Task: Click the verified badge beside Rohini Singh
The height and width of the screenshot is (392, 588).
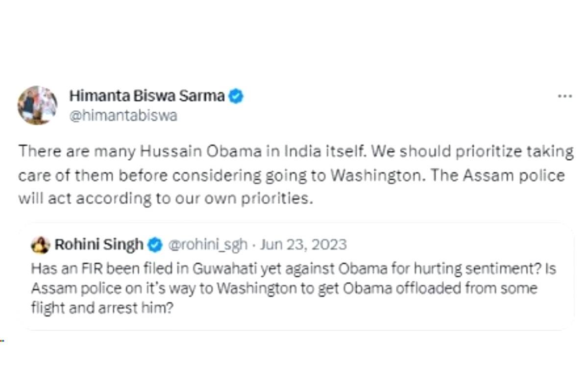Action: click(x=155, y=245)
